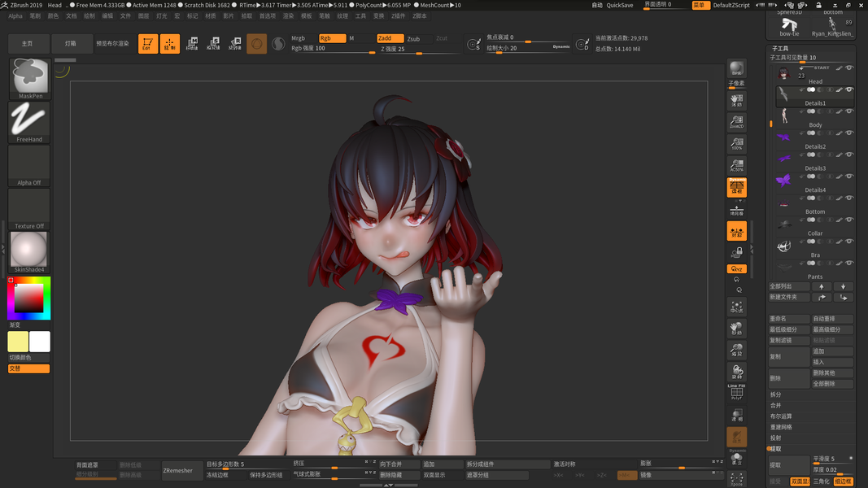The width and height of the screenshot is (868, 488).
Task: Open the SkinShade4 material picker
Action: (x=29, y=252)
